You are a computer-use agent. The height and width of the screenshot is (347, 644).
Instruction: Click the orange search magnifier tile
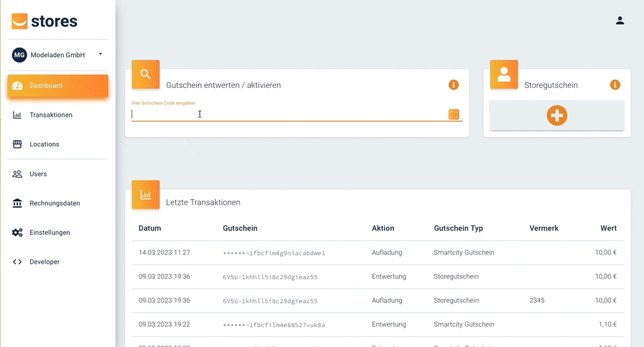point(146,75)
